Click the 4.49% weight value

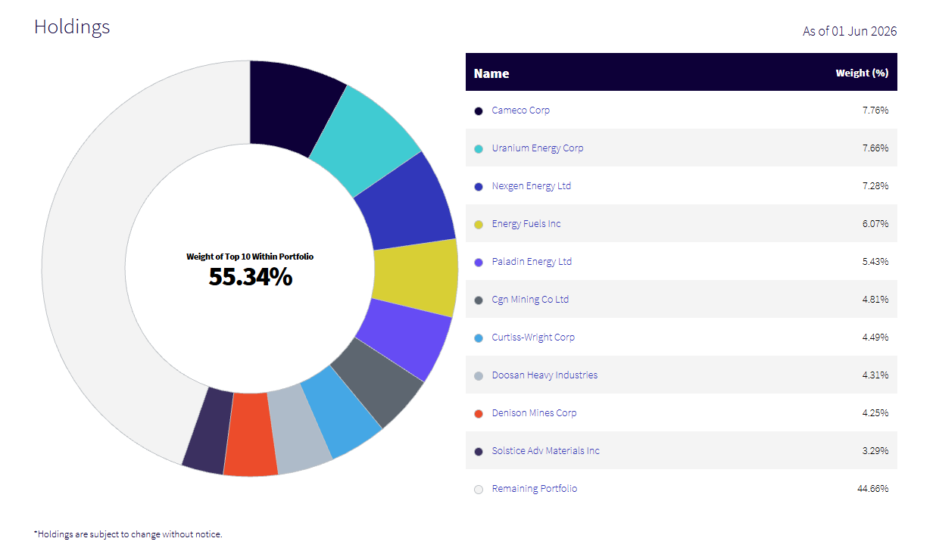[x=875, y=338]
